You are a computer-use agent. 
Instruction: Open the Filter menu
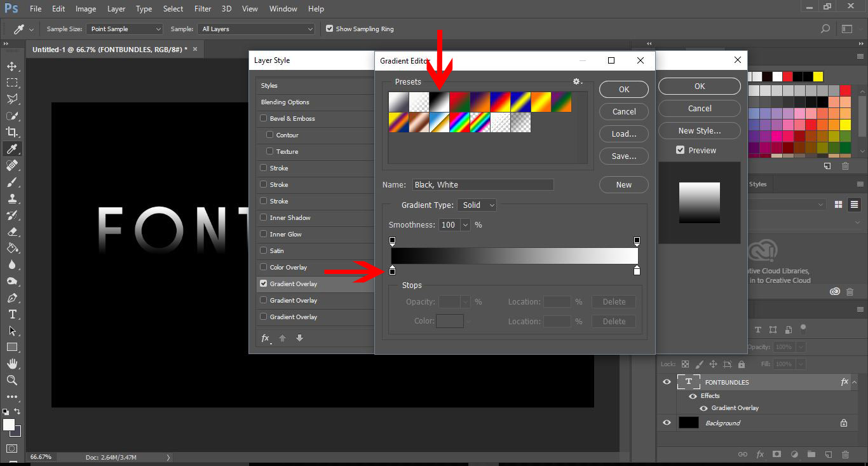[x=203, y=9]
